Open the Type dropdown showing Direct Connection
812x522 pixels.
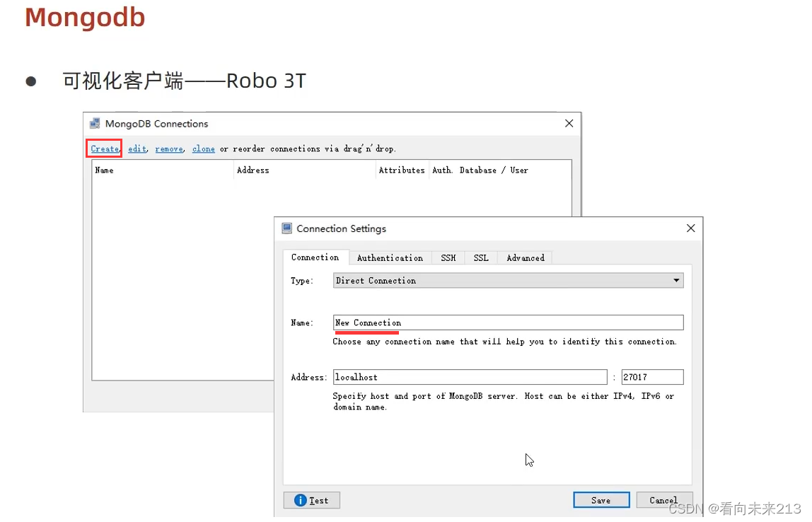click(x=508, y=280)
